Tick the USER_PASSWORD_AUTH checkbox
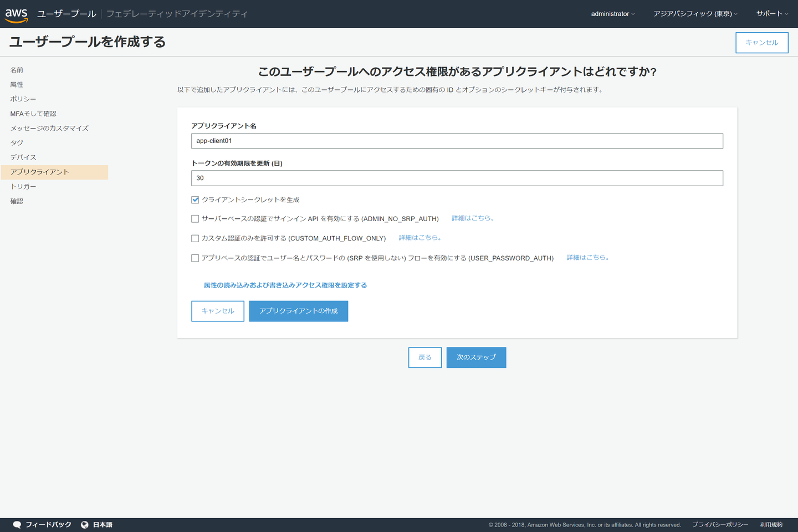Image resolution: width=798 pixels, height=532 pixels. pos(195,258)
